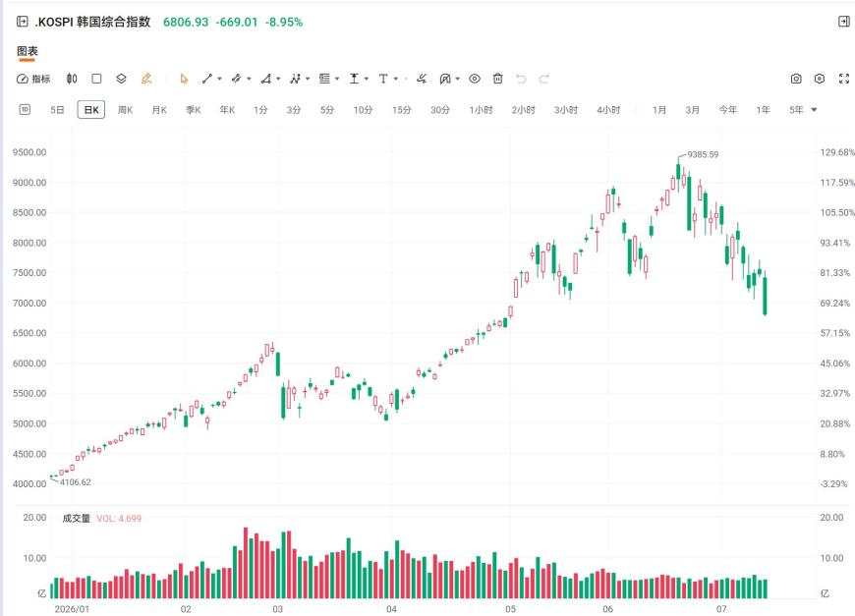The width and height of the screenshot is (855, 616).
Task: Switch to 月K monthly chart
Action: tap(159, 110)
